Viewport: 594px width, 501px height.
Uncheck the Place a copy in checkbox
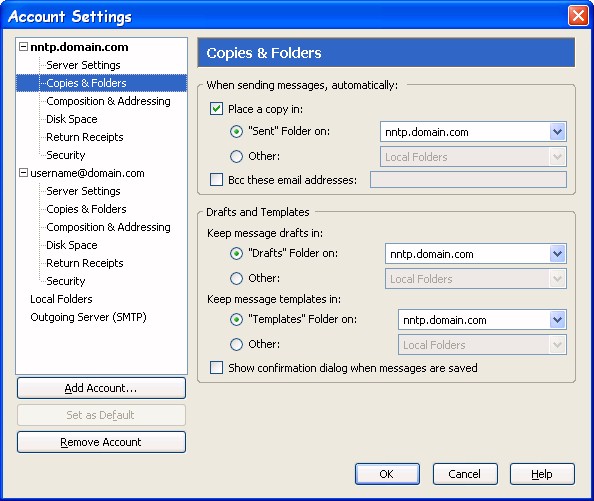tap(216, 109)
